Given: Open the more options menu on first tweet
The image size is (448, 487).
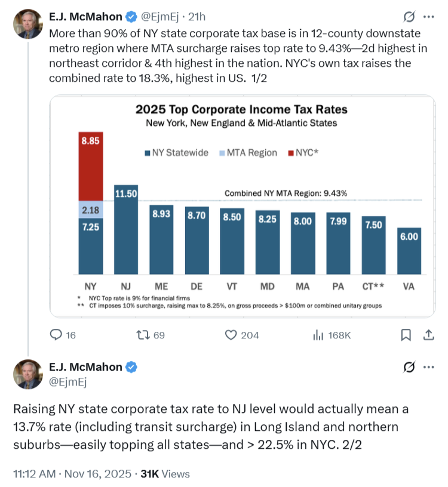Looking at the screenshot, I should coord(428,17).
